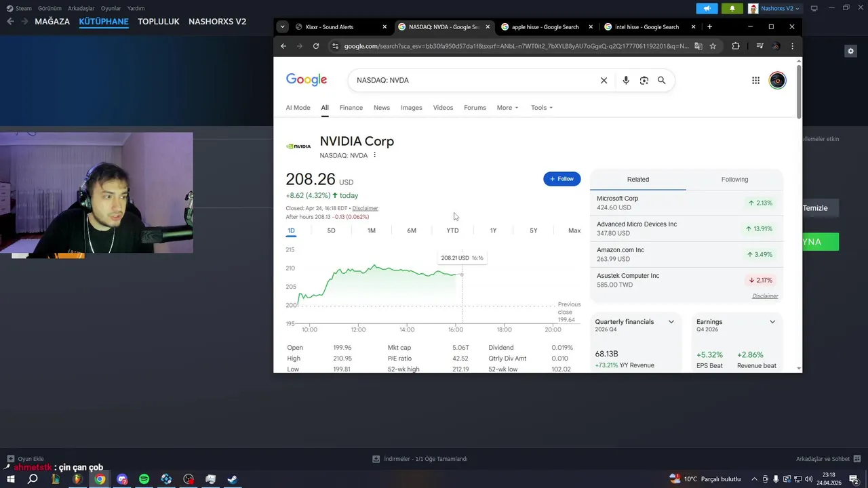
Task: Select the 5Y chart range
Action: pyautogui.click(x=534, y=230)
